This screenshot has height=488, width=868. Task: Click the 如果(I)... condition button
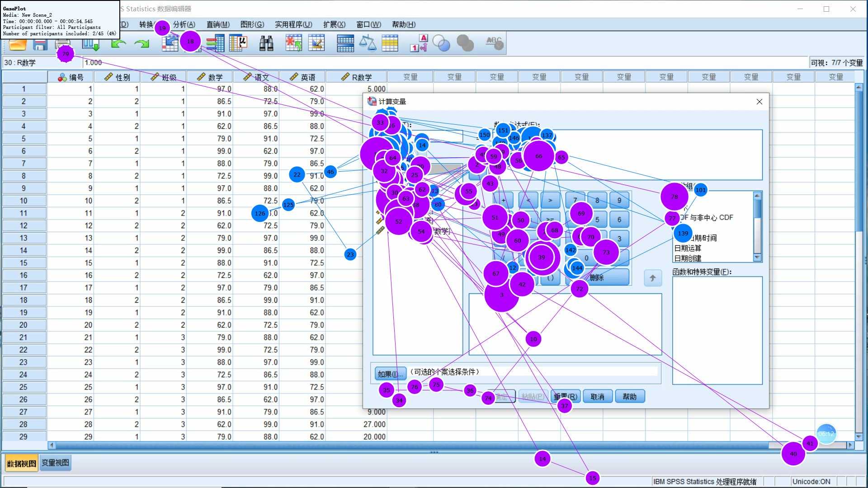coord(390,374)
